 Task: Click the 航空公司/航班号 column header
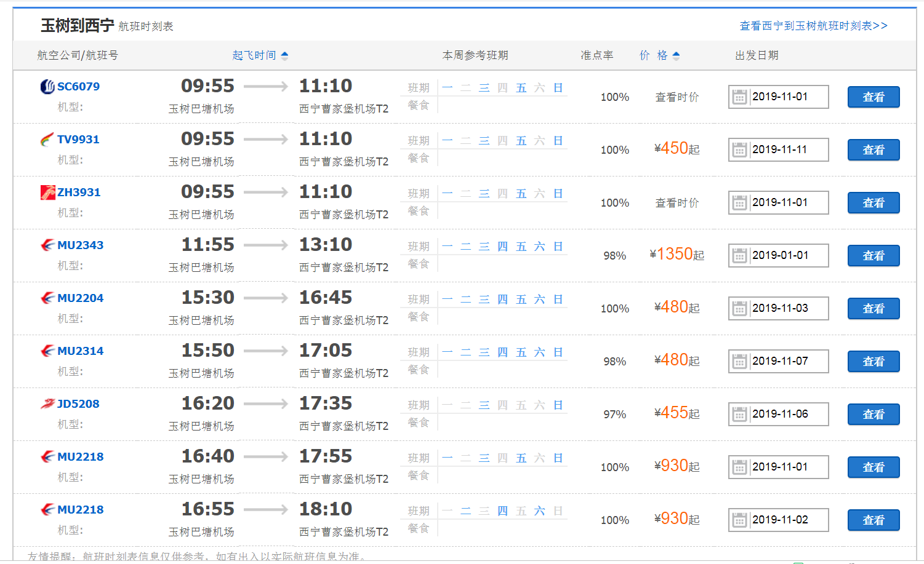78,55
